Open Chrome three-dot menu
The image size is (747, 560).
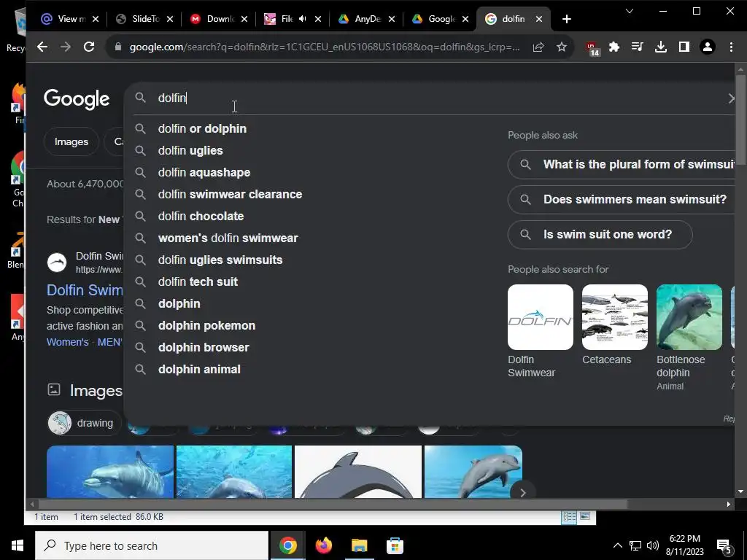click(x=731, y=47)
